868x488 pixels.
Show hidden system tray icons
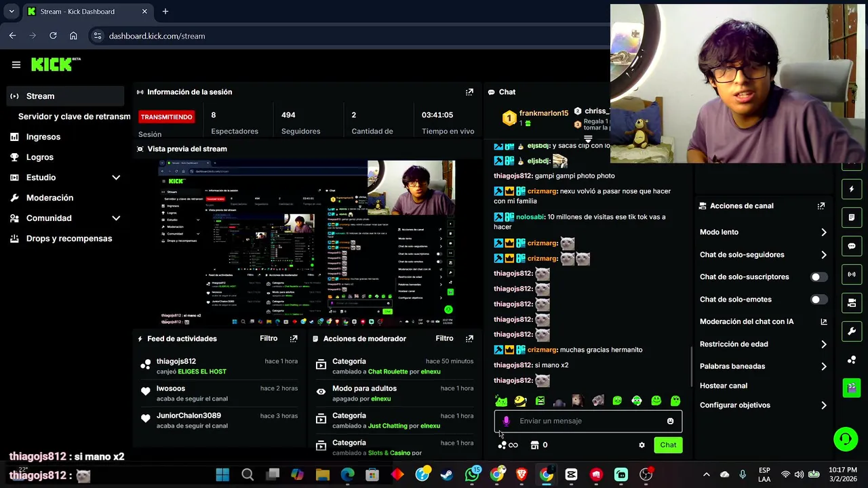coord(706,475)
